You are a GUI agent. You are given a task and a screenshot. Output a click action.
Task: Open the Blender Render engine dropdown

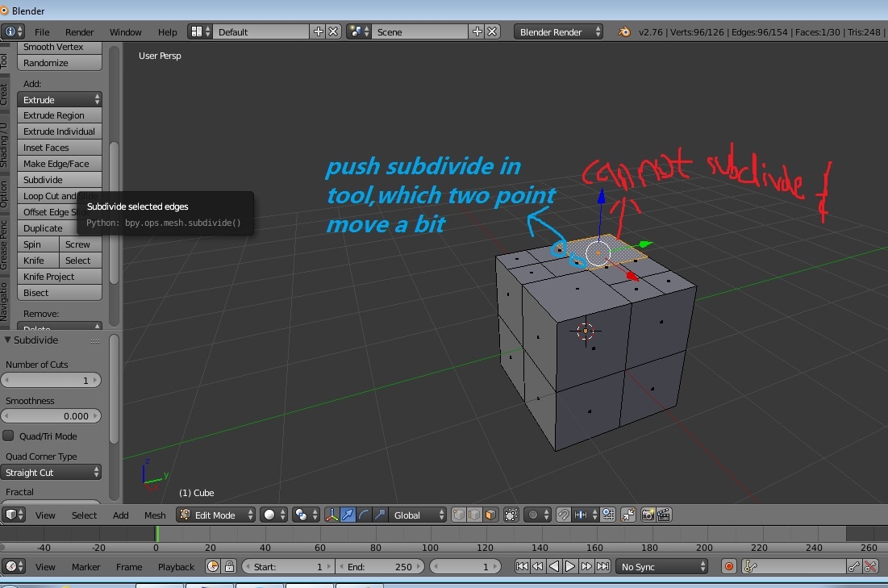[x=558, y=31]
